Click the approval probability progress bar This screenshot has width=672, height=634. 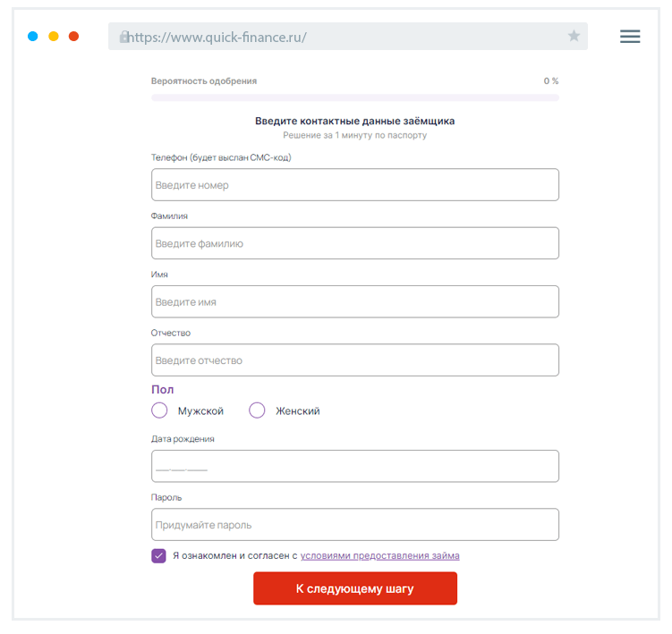click(355, 97)
